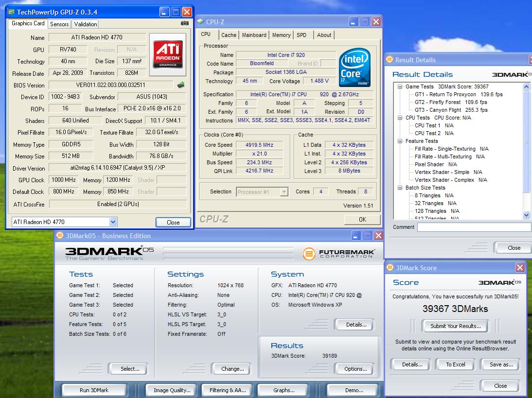Collapse the Game Tests tree node
Image resolution: width=532 pixels, height=398 pixels.
pos(400,87)
